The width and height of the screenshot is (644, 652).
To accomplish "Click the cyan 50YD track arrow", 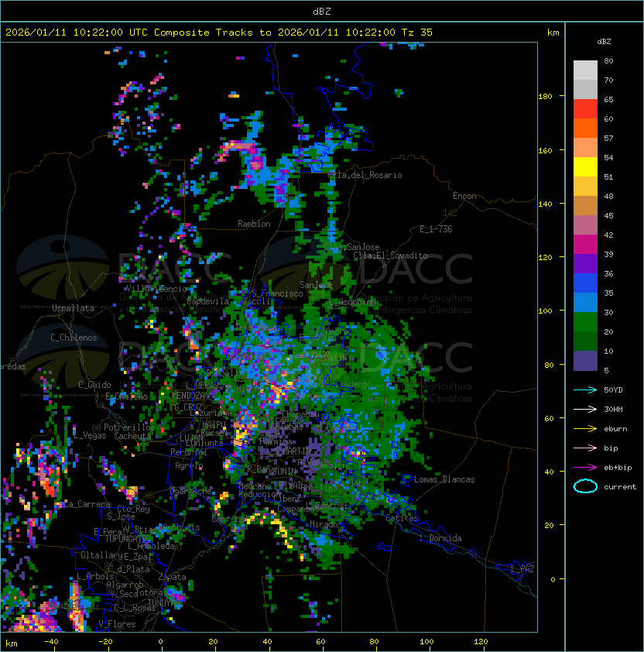I will 585,389.
